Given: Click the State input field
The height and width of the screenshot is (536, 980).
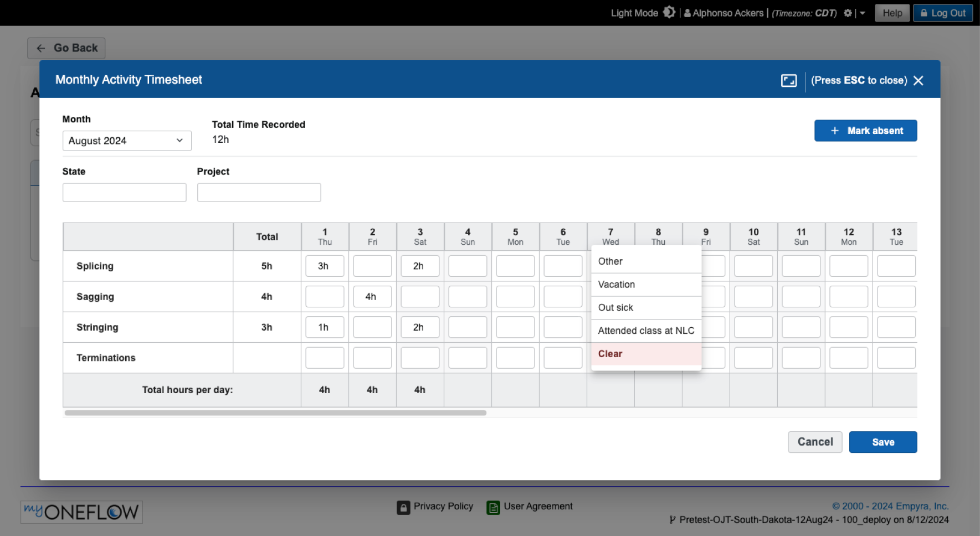Looking at the screenshot, I should [x=124, y=192].
